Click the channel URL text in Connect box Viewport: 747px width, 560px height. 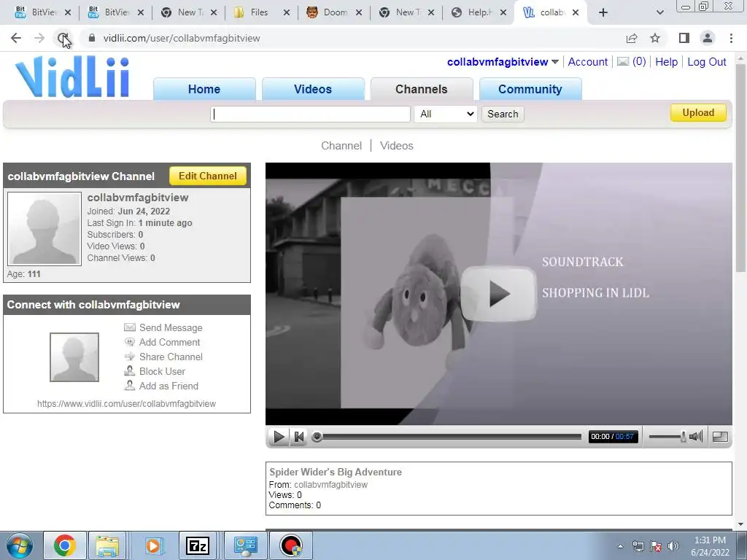pyautogui.click(x=126, y=404)
